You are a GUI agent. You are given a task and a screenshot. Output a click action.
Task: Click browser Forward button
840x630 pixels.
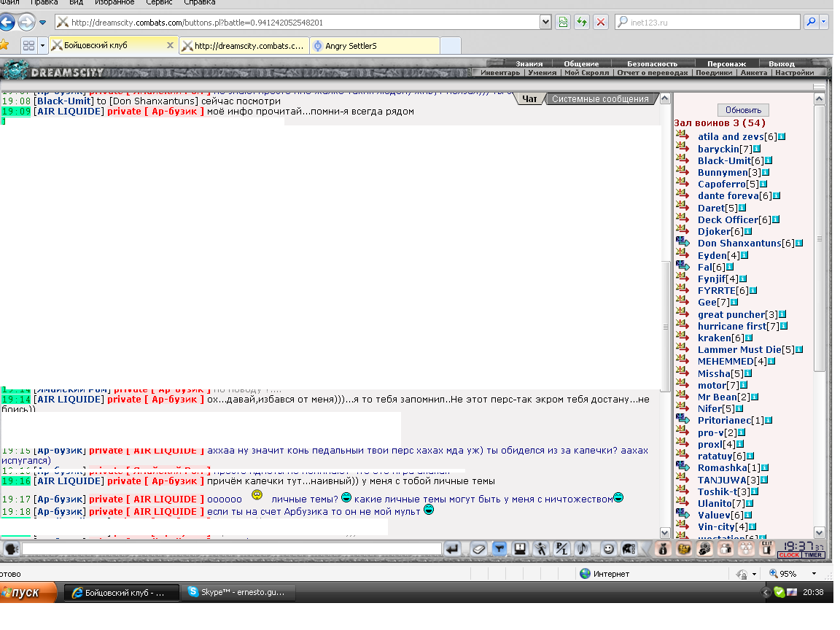point(26,23)
